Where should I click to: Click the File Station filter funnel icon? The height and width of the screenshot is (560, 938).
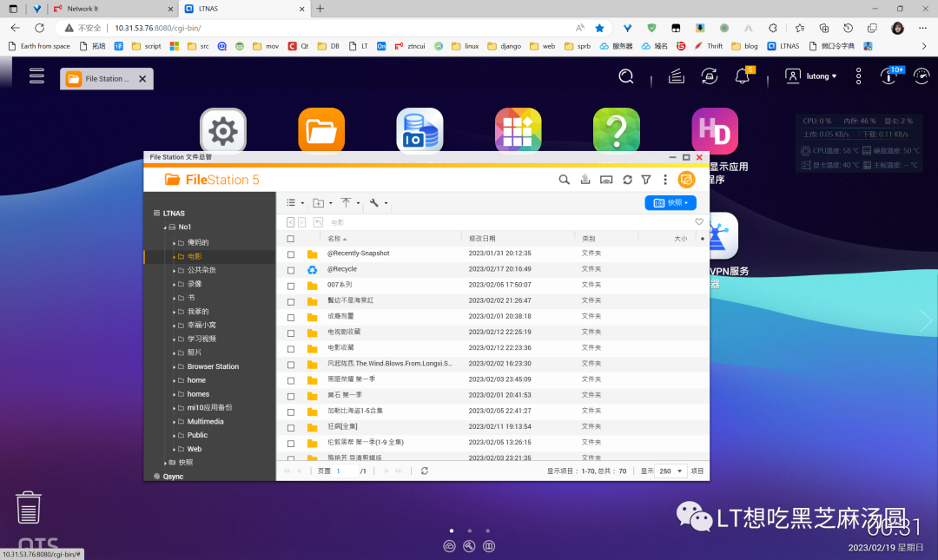[646, 180]
